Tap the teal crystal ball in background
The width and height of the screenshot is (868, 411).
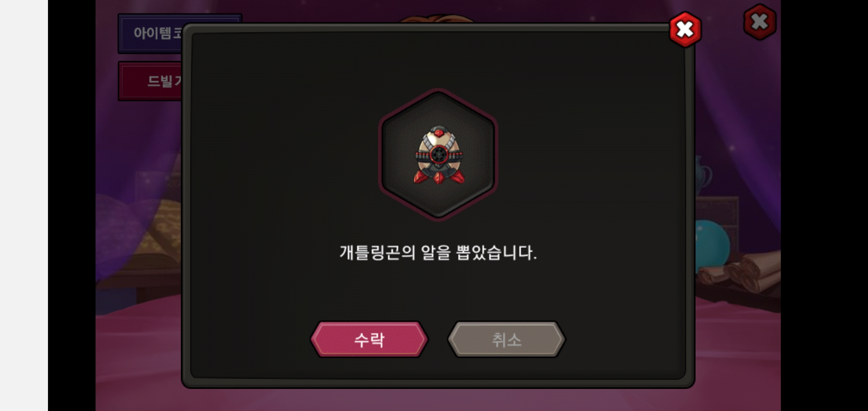712,244
